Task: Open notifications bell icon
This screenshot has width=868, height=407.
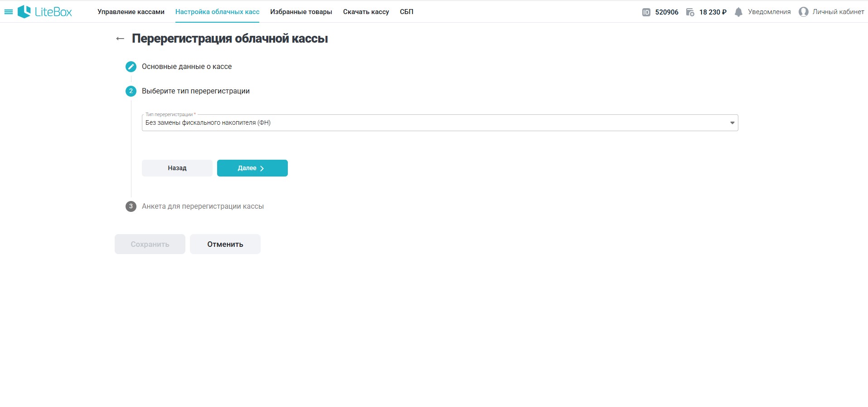Action: [x=738, y=12]
